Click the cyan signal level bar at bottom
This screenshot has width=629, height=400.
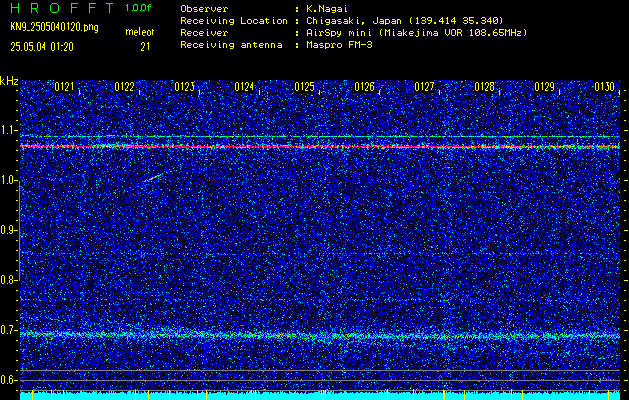(320, 396)
